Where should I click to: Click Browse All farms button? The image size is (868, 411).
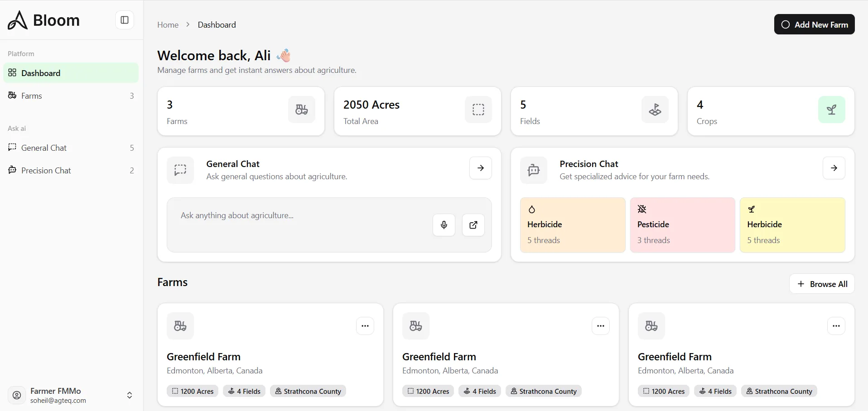[822, 284]
